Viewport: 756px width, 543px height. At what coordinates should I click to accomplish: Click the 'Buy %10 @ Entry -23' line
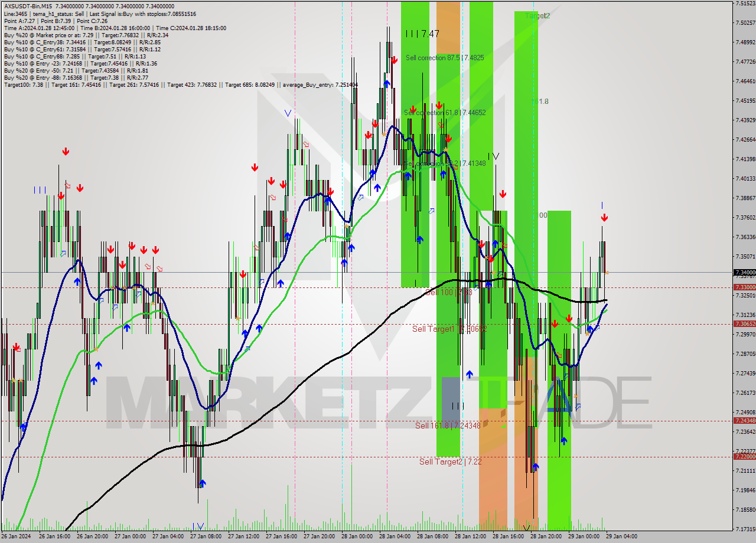click(x=80, y=63)
